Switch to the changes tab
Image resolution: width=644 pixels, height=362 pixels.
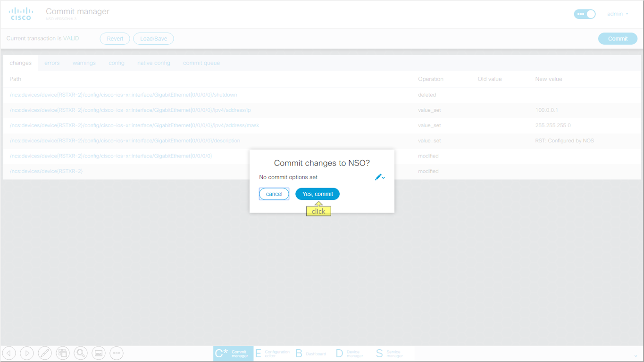tap(20, 63)
